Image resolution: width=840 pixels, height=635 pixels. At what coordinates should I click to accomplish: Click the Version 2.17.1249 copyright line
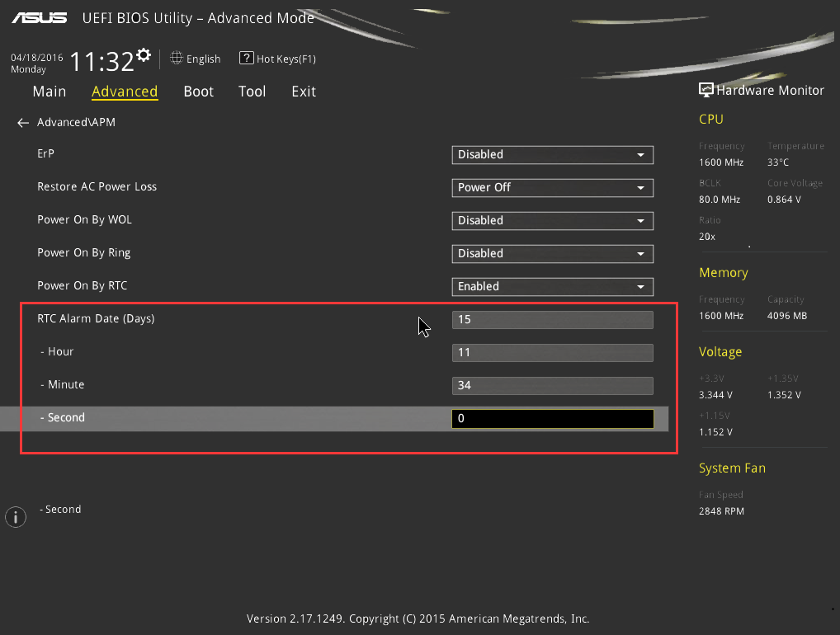coord(418,619)
